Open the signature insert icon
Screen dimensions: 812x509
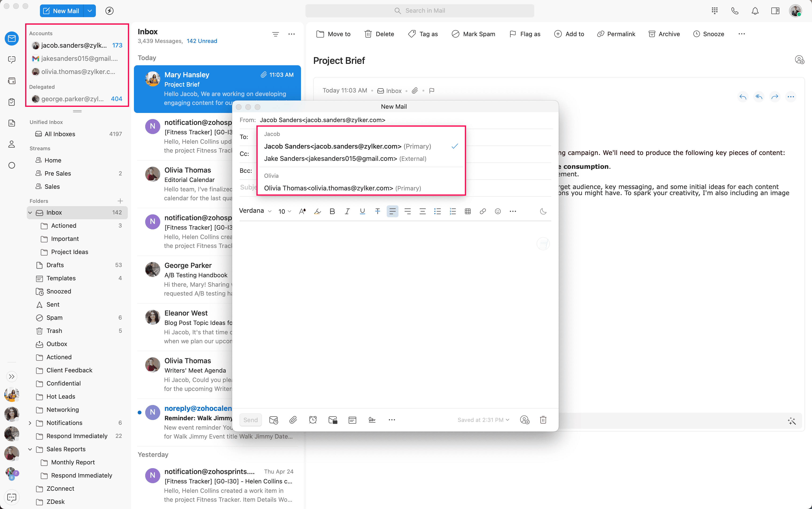(372, 420)
